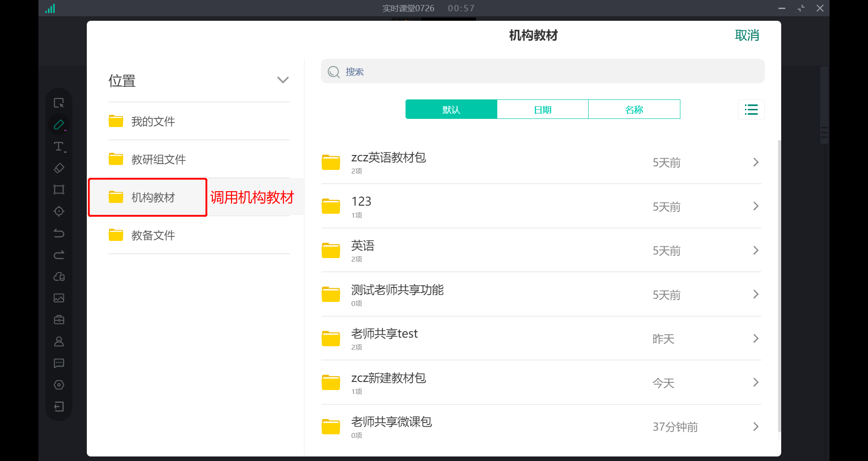Select the green pen tool
The height and width of the screenshot is (461, 868).
[59, 125]
